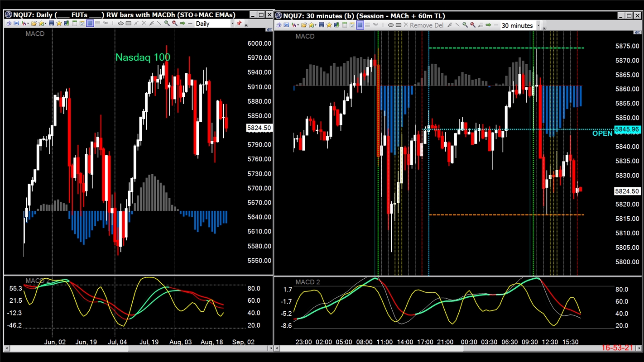Click the red 16-53-21 timestamp
The image size is (644, 362).
click(617, 348)
